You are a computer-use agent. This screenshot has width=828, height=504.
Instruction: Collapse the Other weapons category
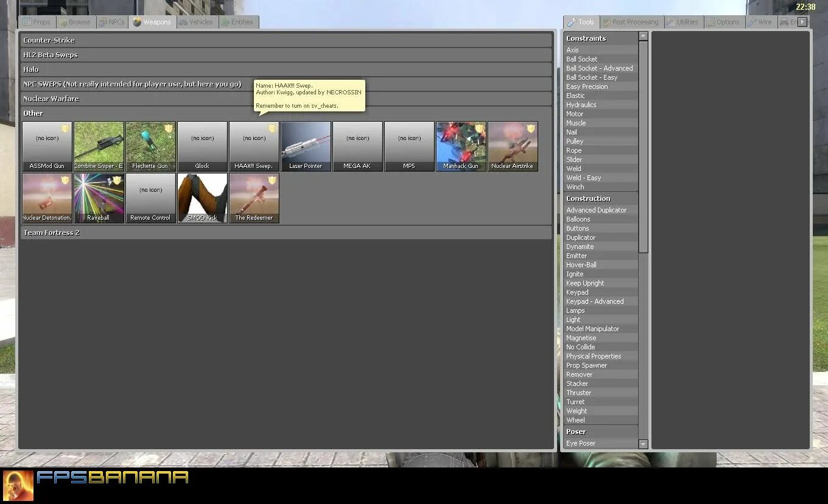click(x=286, y=113)
